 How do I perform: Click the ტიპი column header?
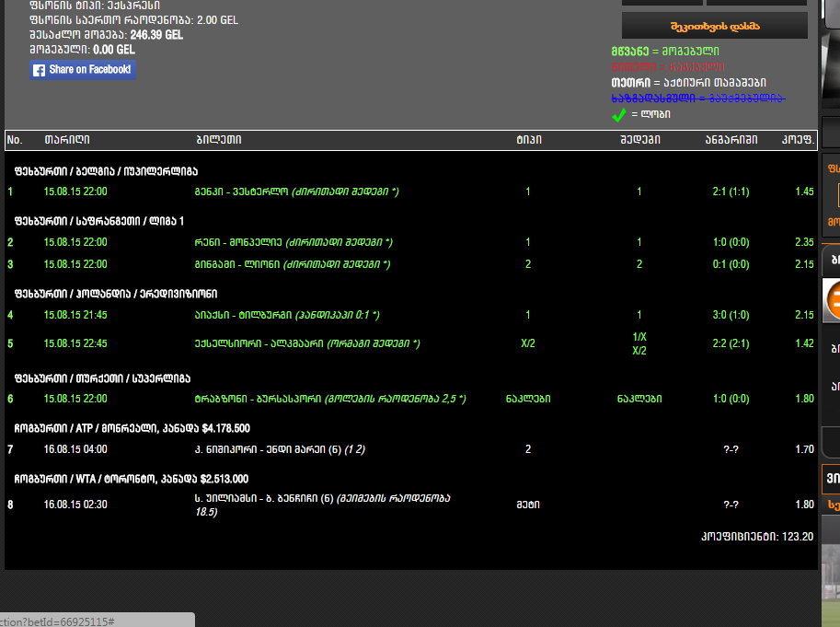(x=528, y=140)
